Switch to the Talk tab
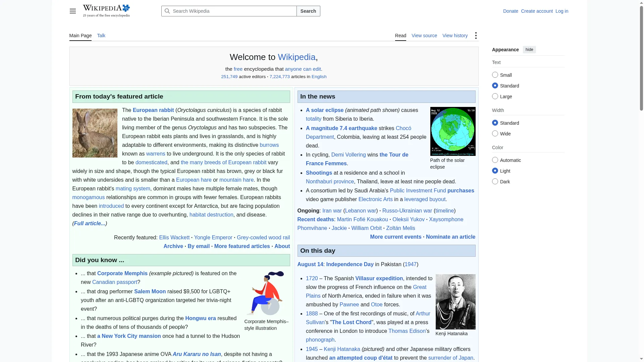 101,36
